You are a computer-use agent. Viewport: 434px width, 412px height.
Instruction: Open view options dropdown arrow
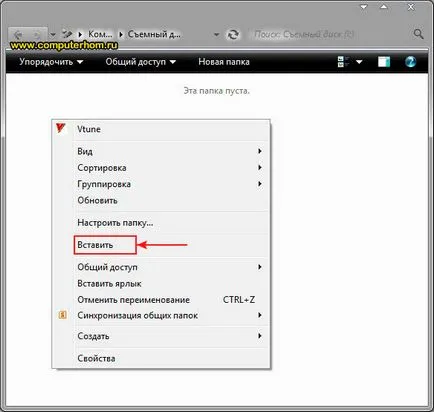[x=359, y=62]
